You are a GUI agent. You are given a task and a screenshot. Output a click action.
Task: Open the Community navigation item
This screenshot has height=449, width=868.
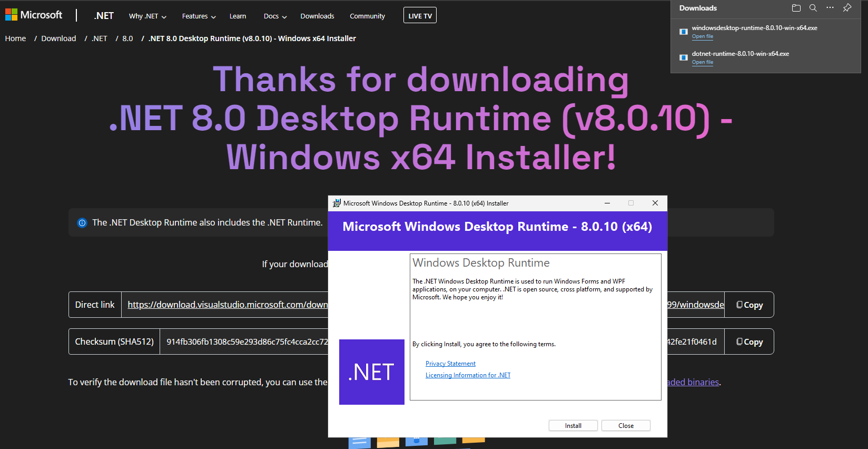point(367,16)
